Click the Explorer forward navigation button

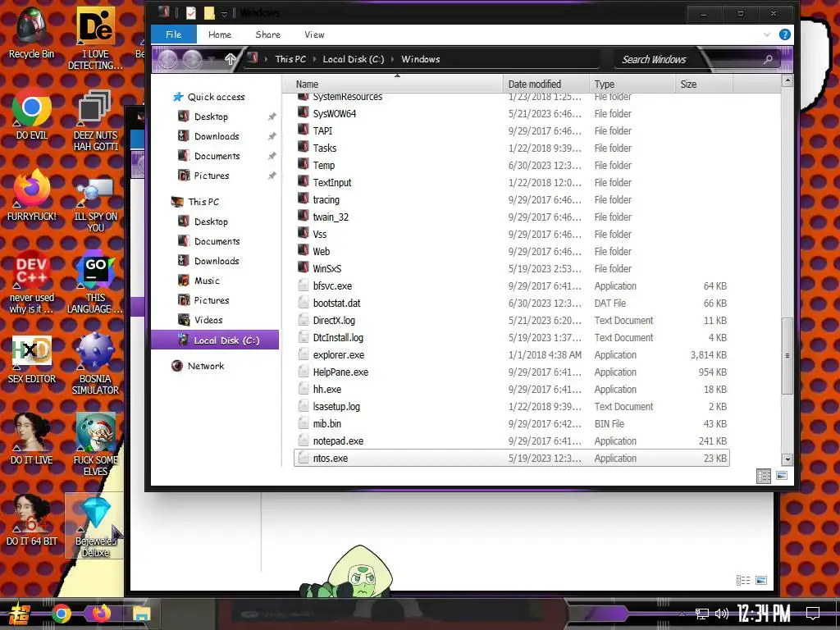coord(192,59)
